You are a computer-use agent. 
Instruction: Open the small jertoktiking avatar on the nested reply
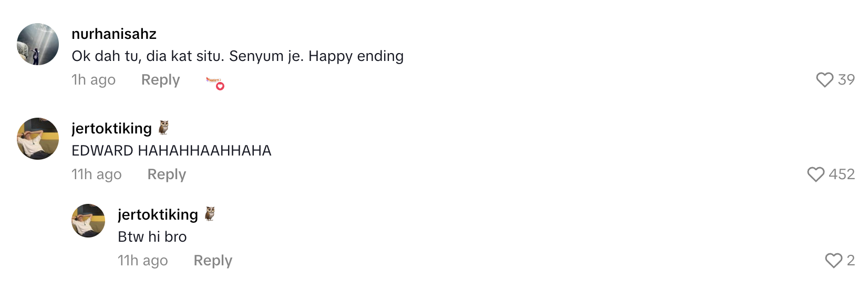click(88, 221)
